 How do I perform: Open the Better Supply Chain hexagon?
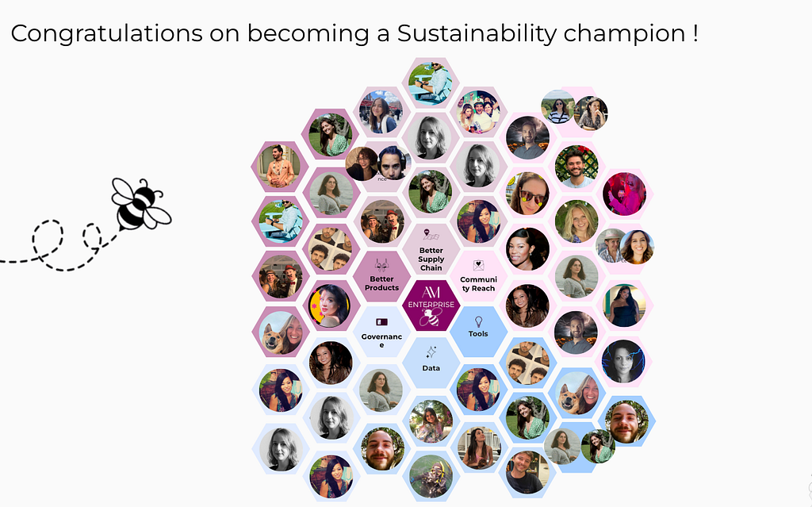tap(431, 249)
